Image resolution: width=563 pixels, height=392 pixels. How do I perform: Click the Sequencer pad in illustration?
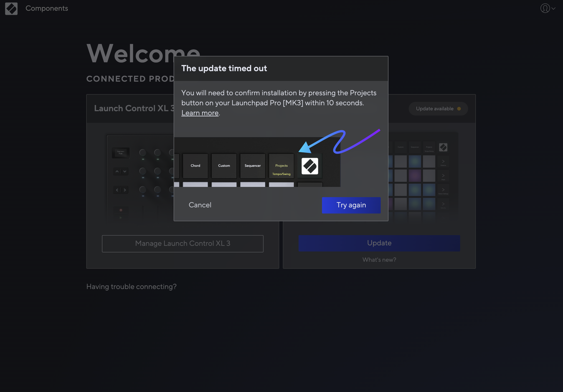pyautogui.click(x=252, y=166)
